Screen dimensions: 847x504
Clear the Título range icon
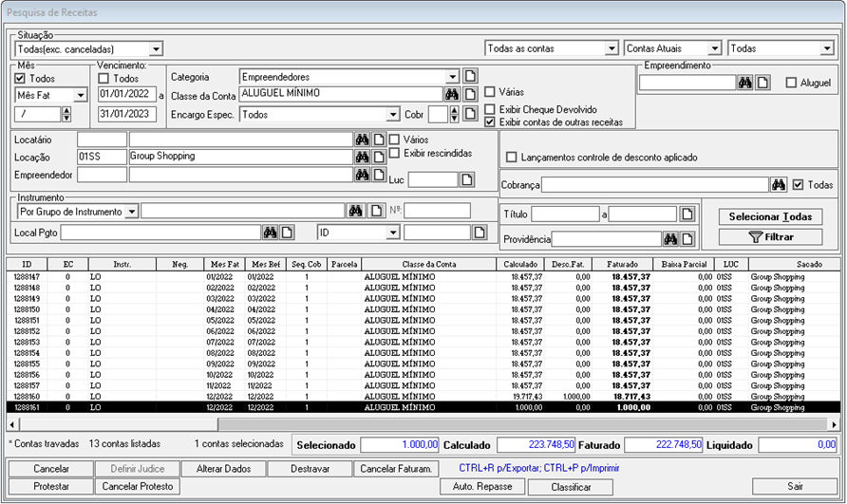pos(687,214)
